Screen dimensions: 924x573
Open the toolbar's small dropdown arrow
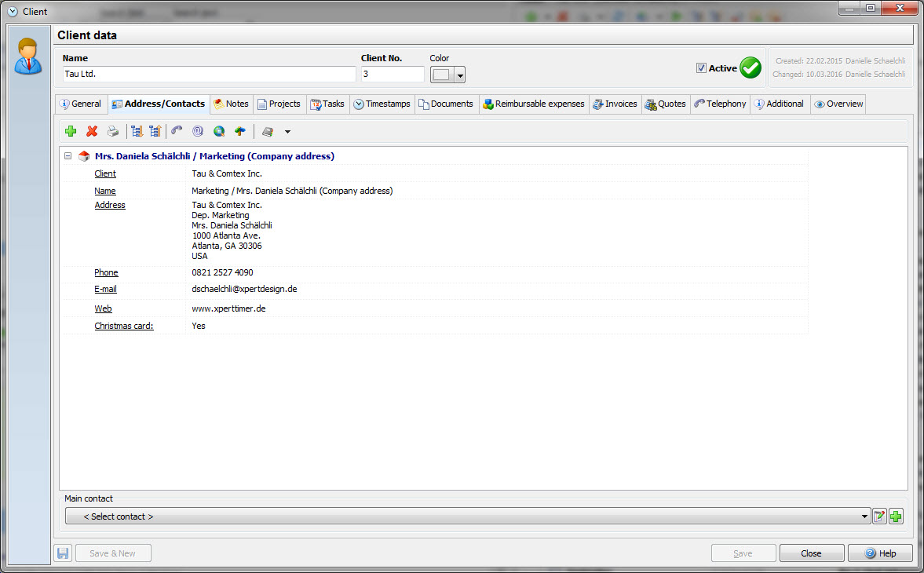(287, 132)
